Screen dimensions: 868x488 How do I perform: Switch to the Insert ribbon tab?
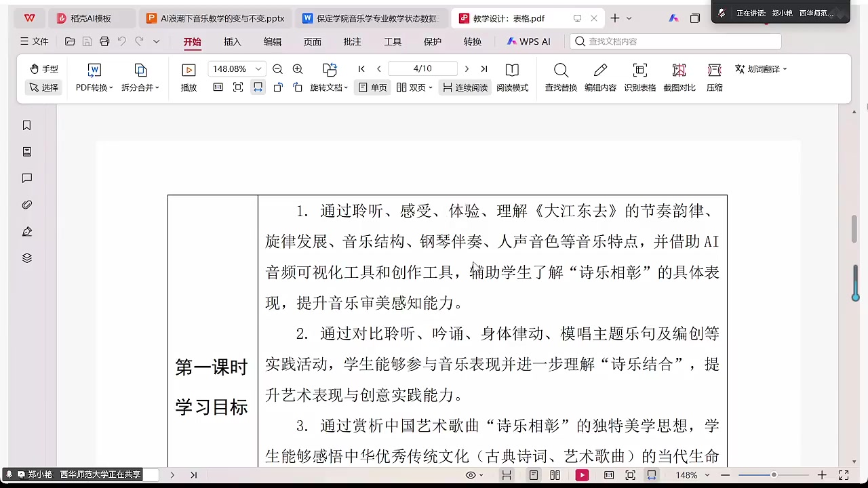(233, 42)
